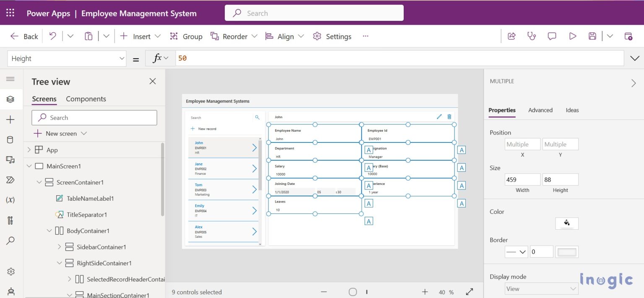This screenshot has height=298, width=644.
Task: Open Comments using the speech bubble icon
Action: [551, 36]
